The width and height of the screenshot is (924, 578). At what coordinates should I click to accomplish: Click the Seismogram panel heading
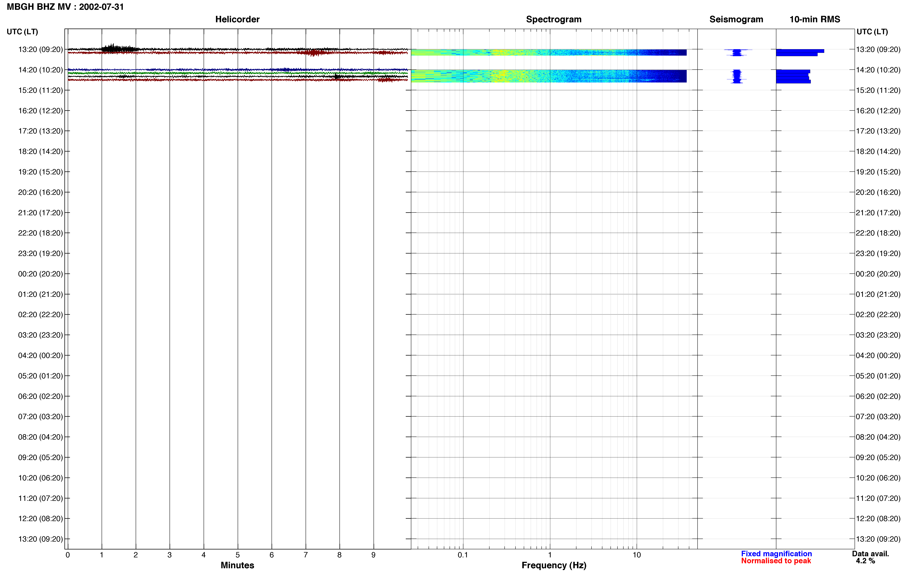736,20
